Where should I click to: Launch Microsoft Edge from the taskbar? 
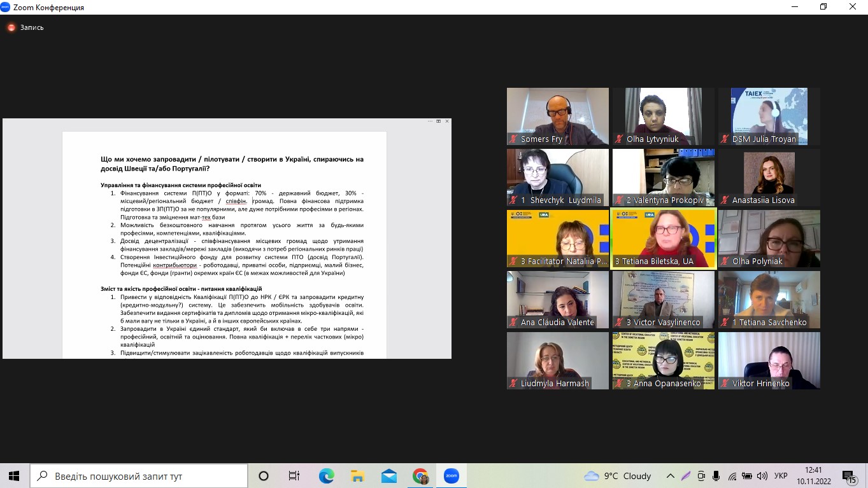326,476
